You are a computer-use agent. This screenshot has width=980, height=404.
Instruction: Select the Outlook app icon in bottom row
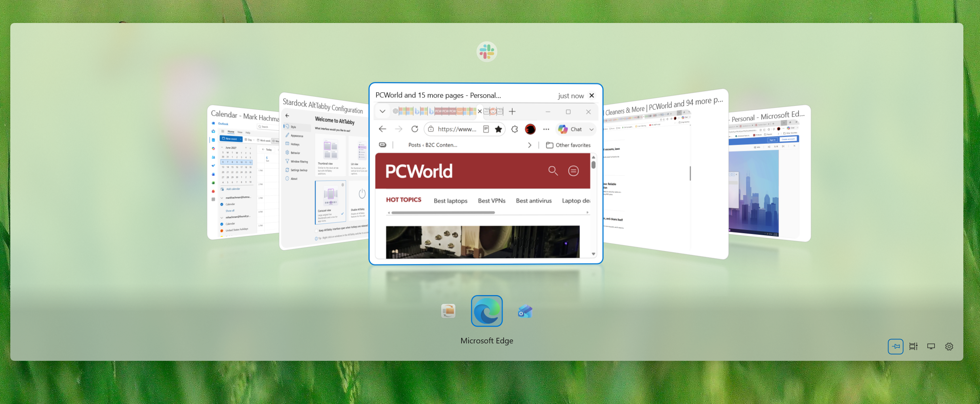click(x=525, y=312)
